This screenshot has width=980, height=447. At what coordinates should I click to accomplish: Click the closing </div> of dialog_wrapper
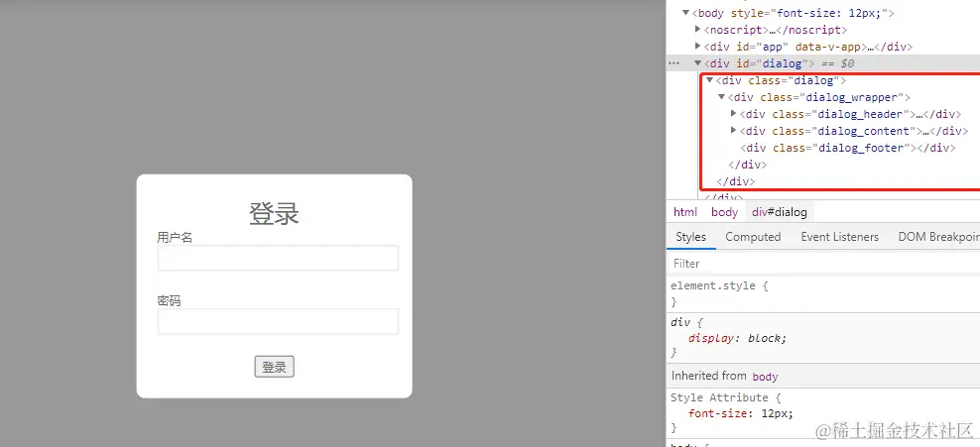coord(748,165)
